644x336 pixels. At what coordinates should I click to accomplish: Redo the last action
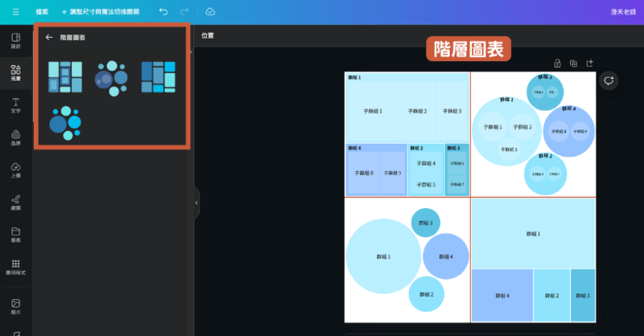coord(184,12)
